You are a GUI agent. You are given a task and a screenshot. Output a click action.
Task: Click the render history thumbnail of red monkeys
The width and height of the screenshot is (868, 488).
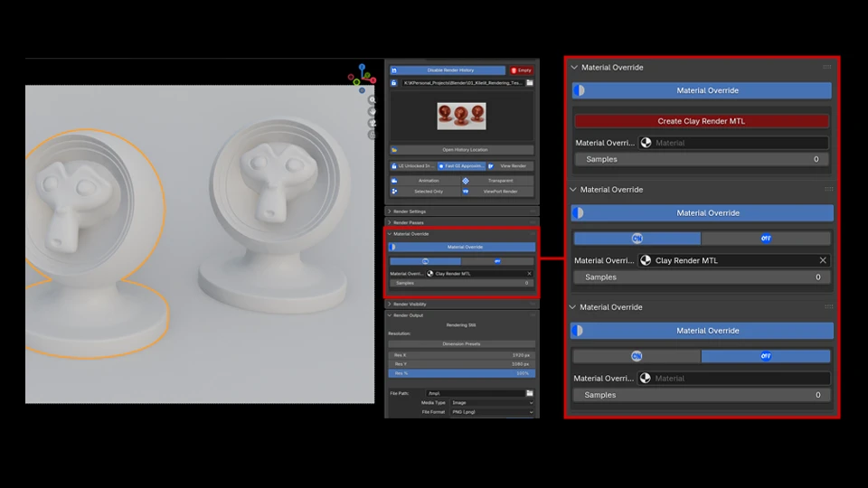click(462, 117)
